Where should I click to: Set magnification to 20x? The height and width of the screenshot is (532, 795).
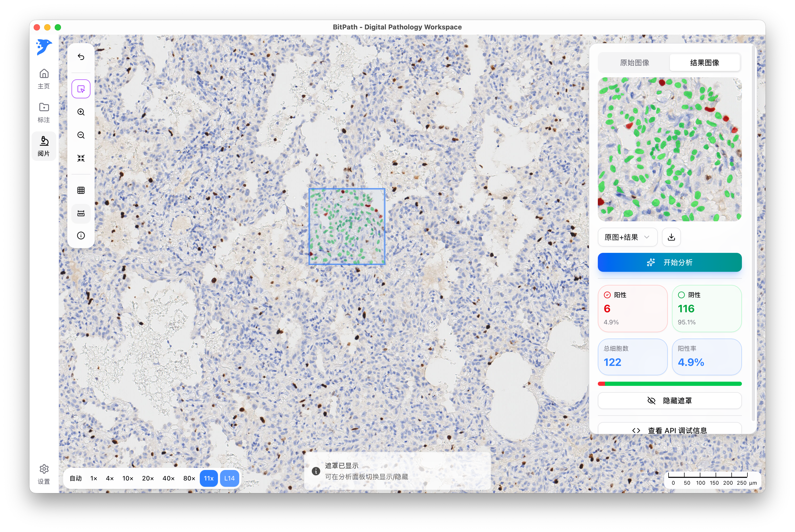147,478
